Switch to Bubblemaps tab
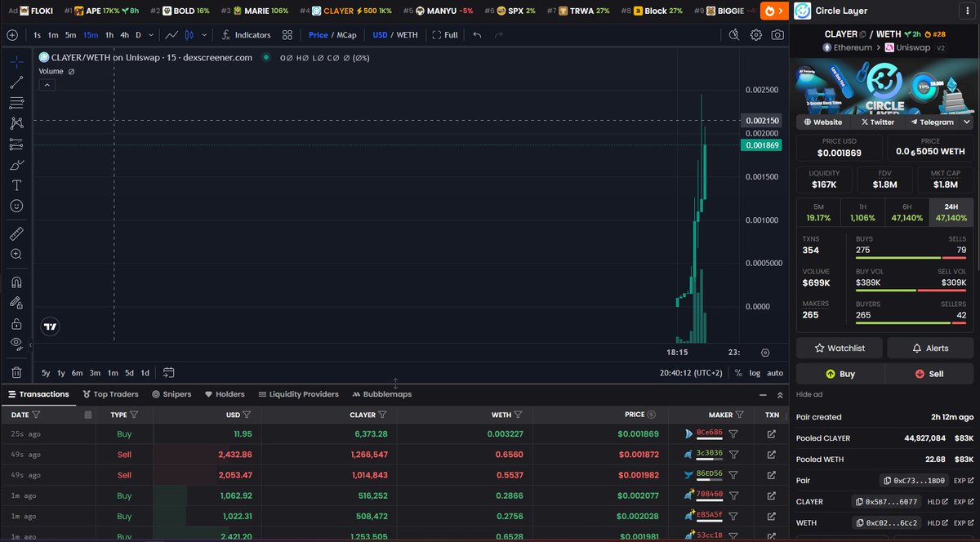This screenshot has height=542, width=980. pos(381,394)
